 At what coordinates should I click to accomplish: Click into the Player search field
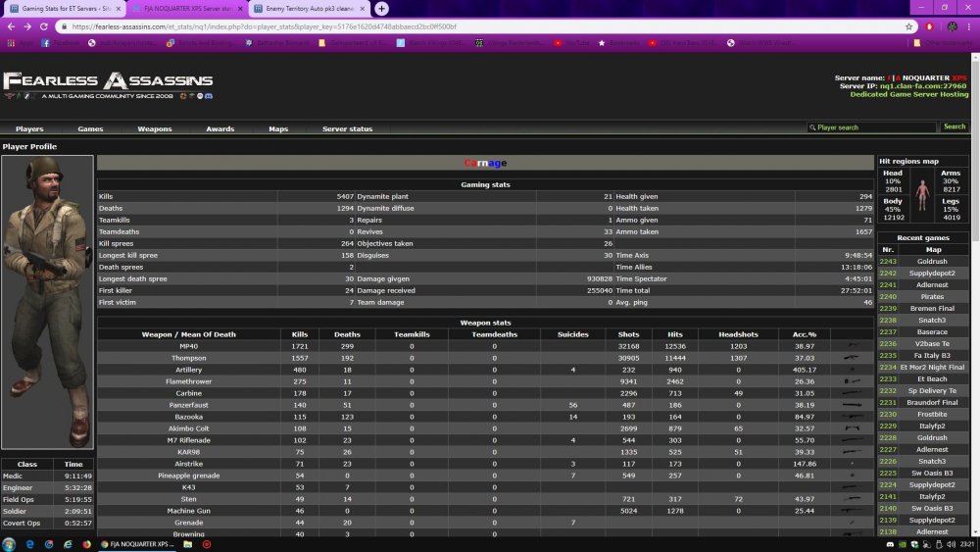872,126
